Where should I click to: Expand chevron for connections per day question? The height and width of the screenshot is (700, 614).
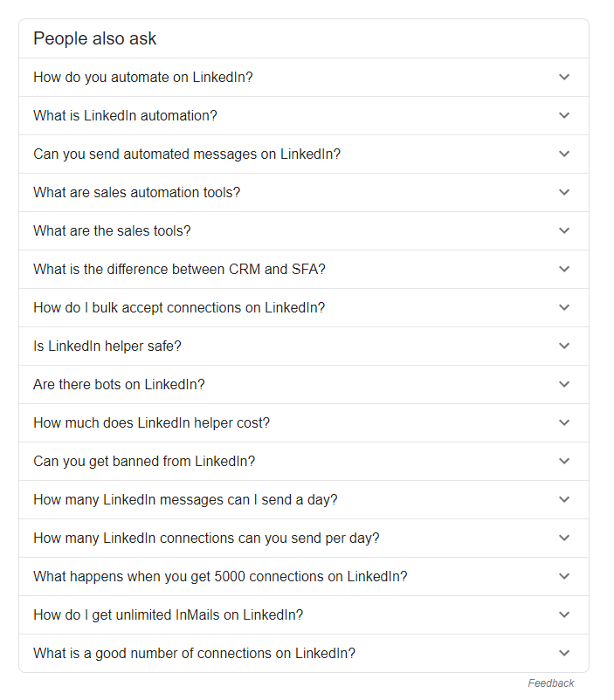[564, 538]
